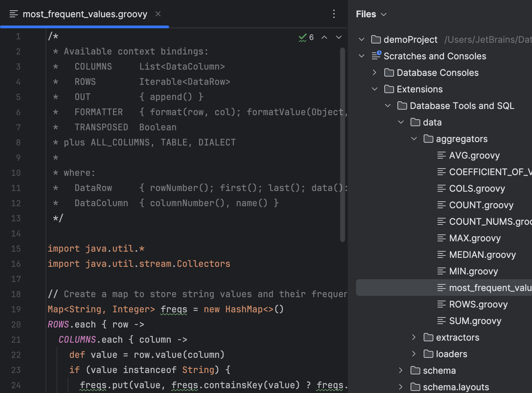
Task: Click the aggregators folder icon
Action: pyautogui.click(x=428, y=139)
